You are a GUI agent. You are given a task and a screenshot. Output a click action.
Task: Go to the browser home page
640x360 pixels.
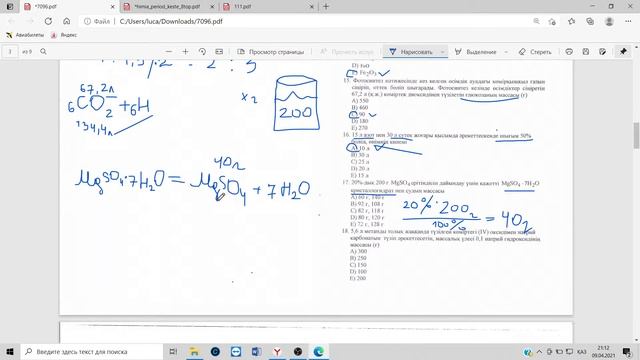(67, 21)
